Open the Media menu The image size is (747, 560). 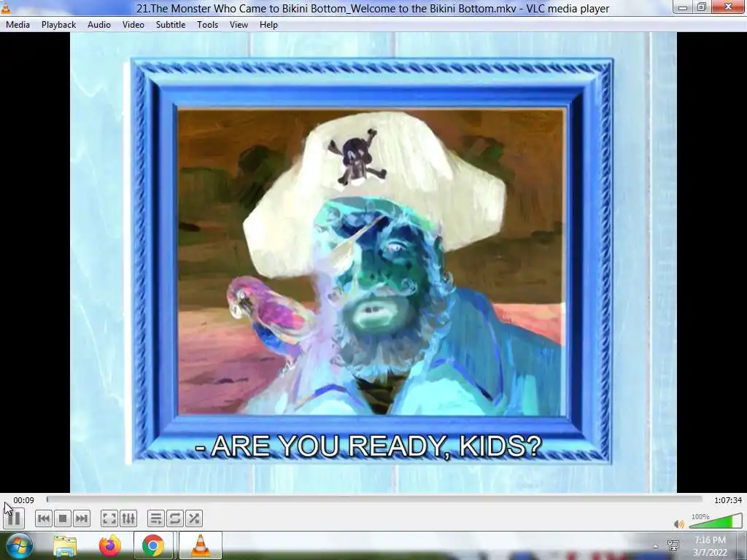pos(18,25)
